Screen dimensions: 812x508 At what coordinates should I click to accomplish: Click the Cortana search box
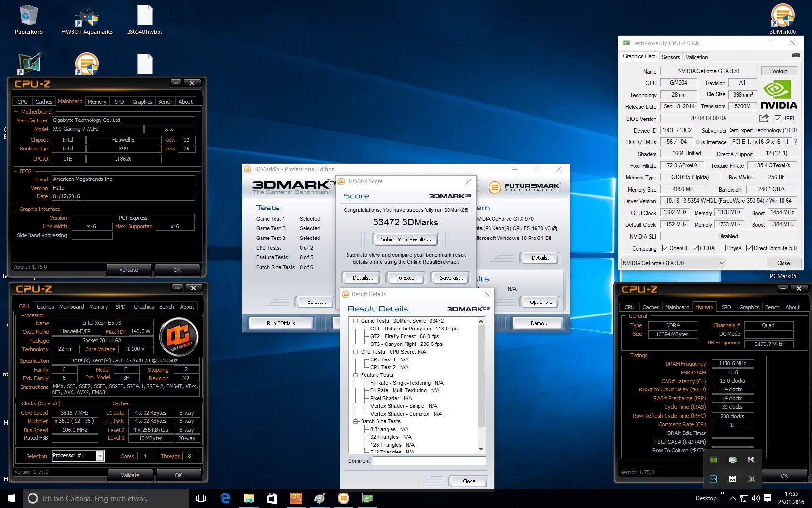[x=106, y=498]
